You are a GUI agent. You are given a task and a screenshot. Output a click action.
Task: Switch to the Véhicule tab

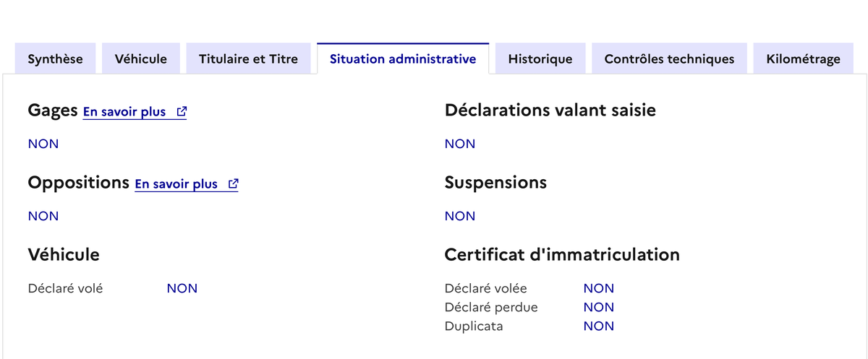tap(141, 59)
